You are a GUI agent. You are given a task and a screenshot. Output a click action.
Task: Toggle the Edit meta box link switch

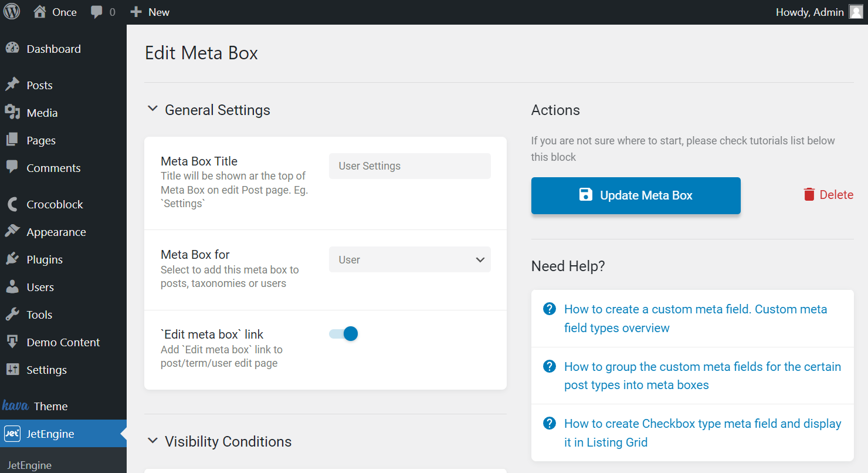[344, 334]
